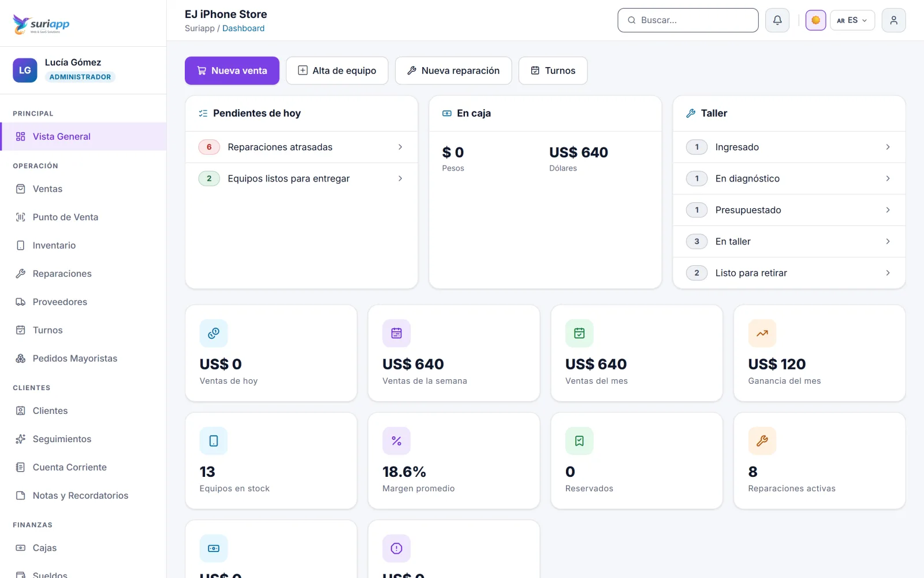
Task: Open notifications bell icon
Action: coord(777,20)
